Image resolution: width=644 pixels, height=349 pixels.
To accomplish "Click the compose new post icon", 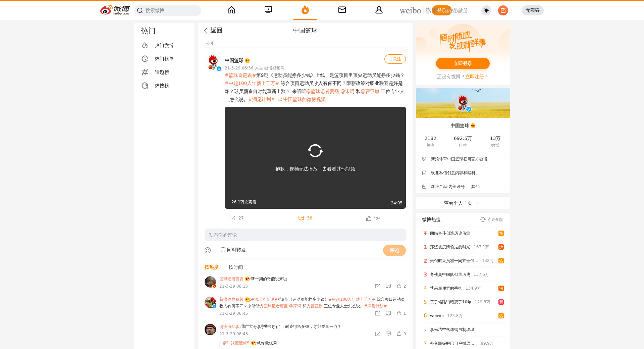I will click(503, 10).
